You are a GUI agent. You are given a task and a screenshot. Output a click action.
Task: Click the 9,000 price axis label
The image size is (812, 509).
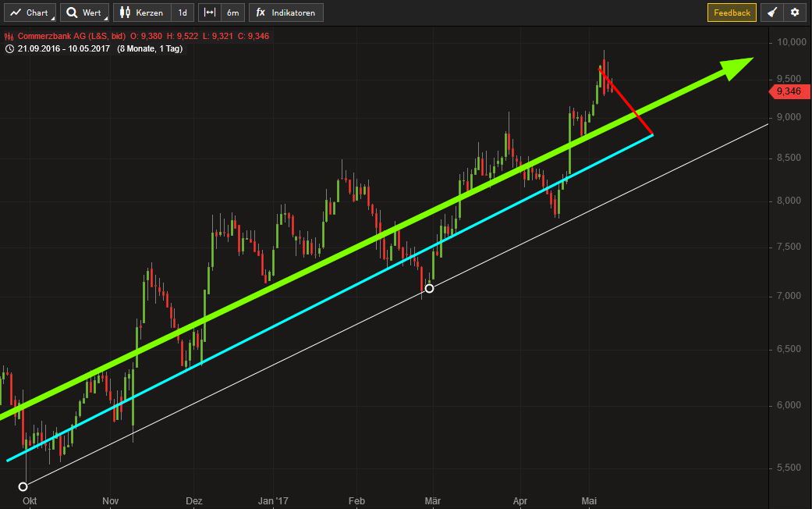point(788,117)
